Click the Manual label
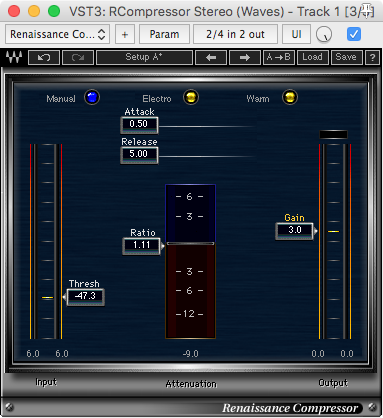The height and width of the screenshot is (418, 383). [61, 99]
